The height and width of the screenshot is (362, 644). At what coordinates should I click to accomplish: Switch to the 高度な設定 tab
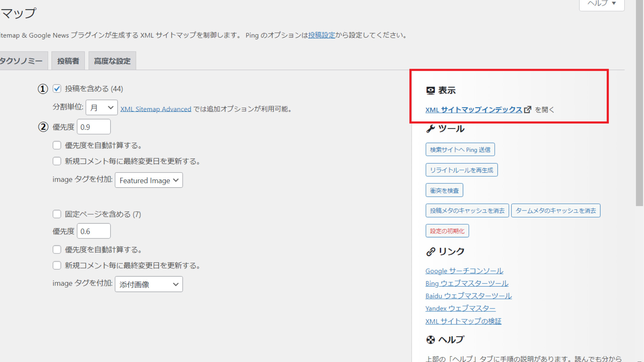pos(112,61)
